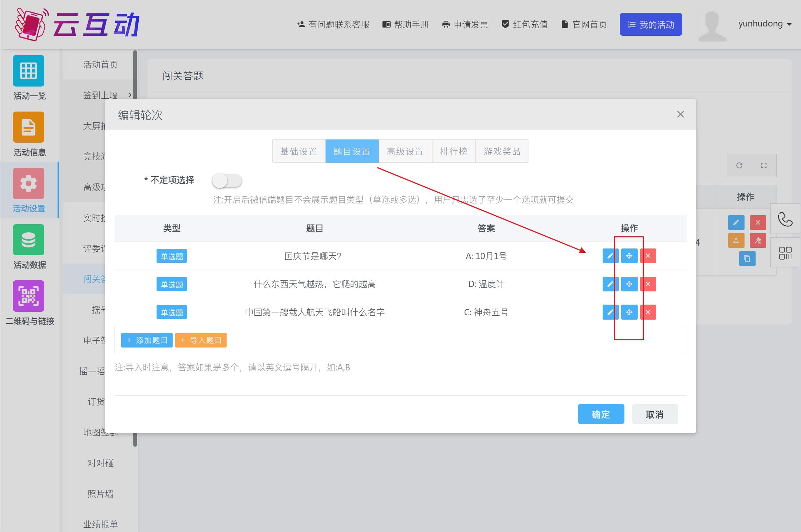Open the 活动一览 grid icon

coord(29,71)
